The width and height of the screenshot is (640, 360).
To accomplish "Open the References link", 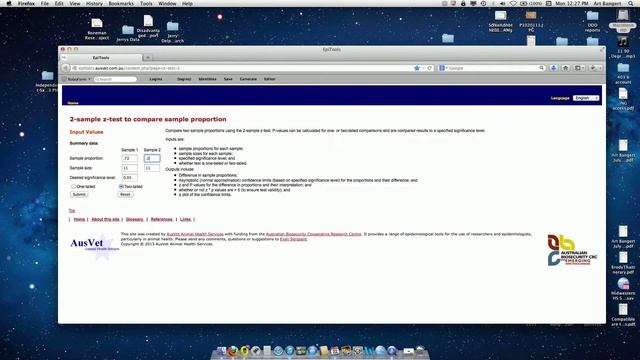I will click(x=162, y=220).
